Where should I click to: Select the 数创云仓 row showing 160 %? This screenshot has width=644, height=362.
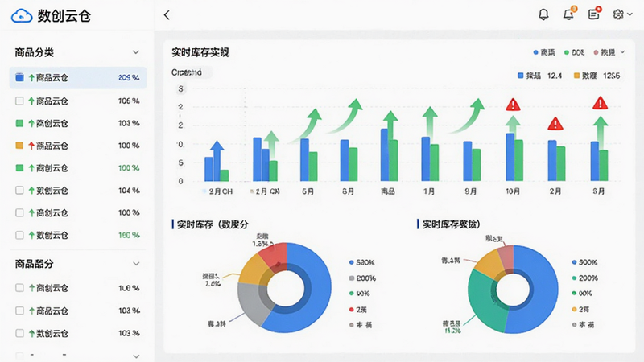click(x=78, y=235)
